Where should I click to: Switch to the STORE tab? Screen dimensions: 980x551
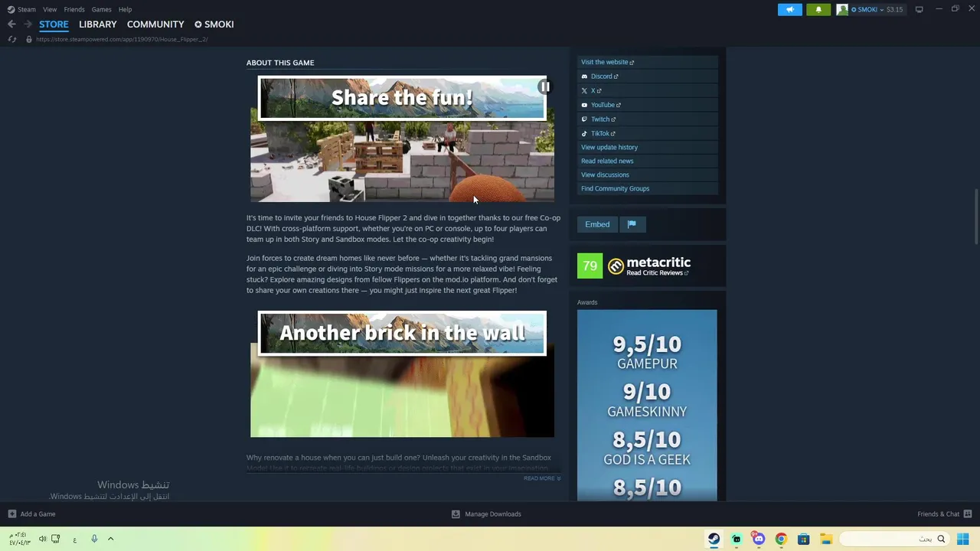[54, 24]
